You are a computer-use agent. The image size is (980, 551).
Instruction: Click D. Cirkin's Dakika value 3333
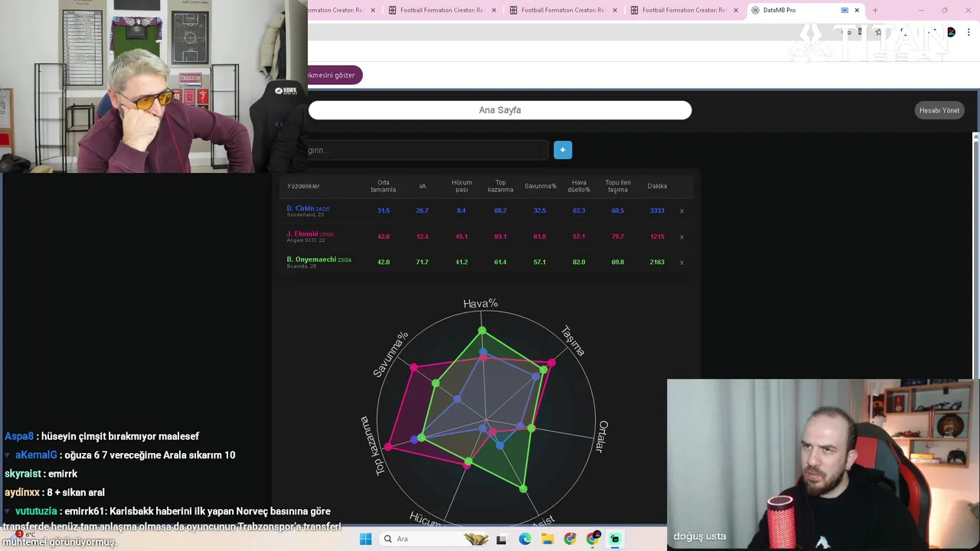[657, 210]
